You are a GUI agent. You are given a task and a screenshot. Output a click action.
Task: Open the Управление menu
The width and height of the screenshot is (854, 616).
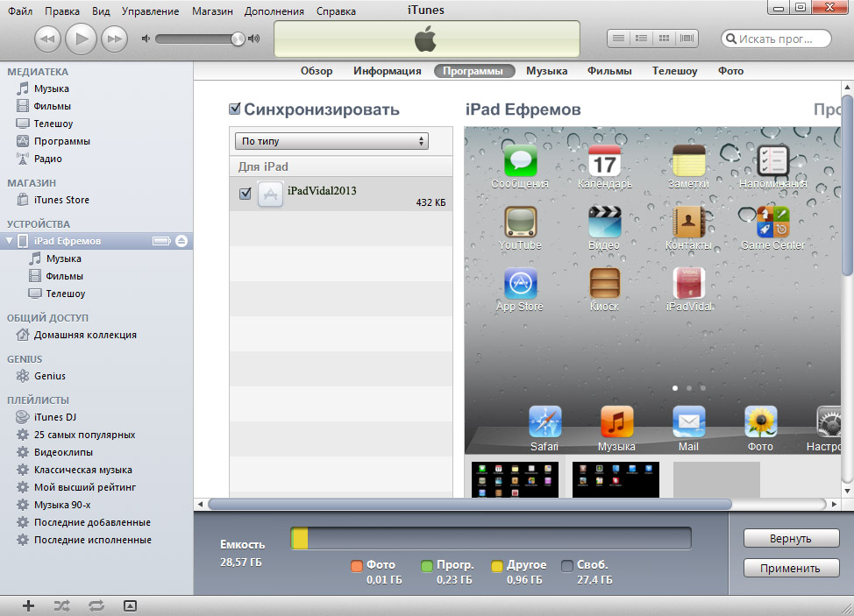pyautogui.click(x=150, y=11)
